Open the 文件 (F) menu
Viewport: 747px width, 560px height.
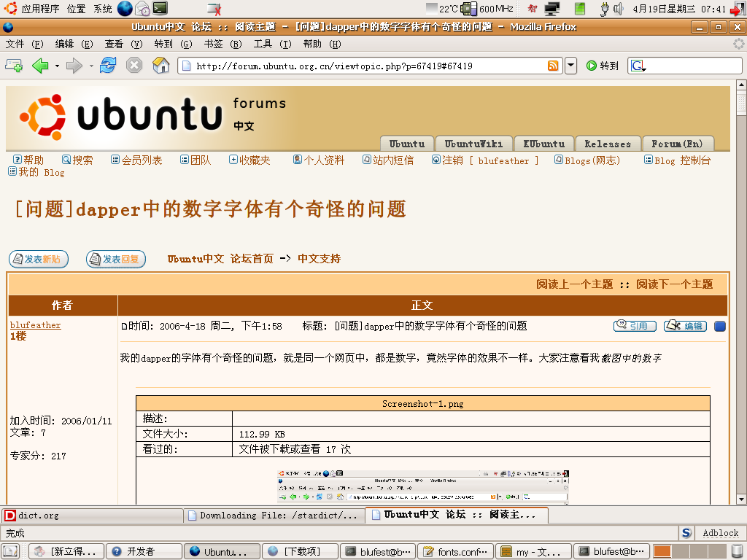click(x=24, y=44)
